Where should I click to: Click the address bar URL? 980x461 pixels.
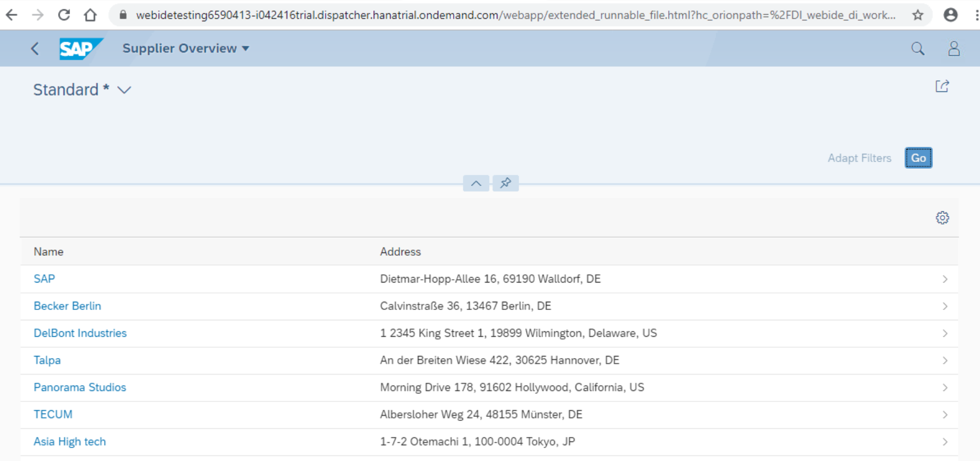point(515,15)
